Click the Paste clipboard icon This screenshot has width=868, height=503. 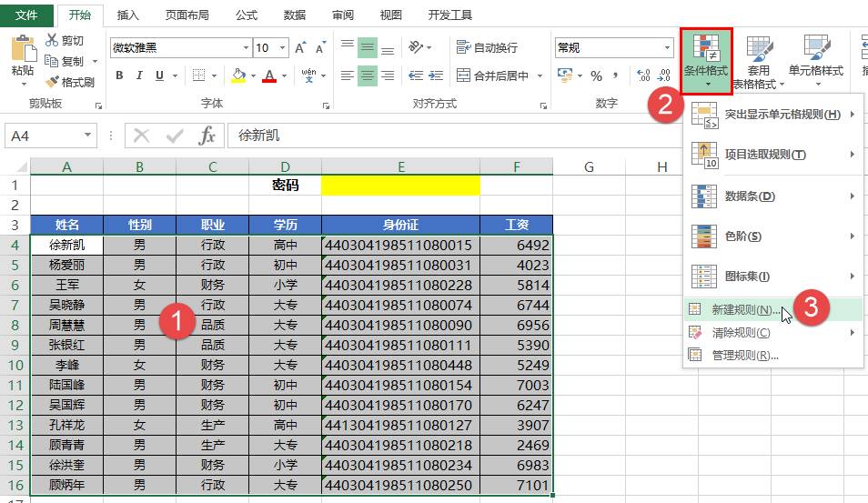(23, 49)
